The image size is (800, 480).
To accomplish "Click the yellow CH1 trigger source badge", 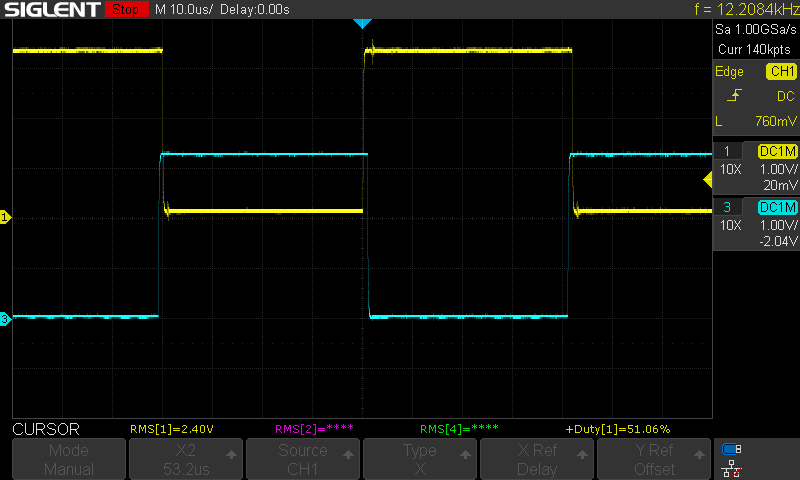I will tap(780, 72).
